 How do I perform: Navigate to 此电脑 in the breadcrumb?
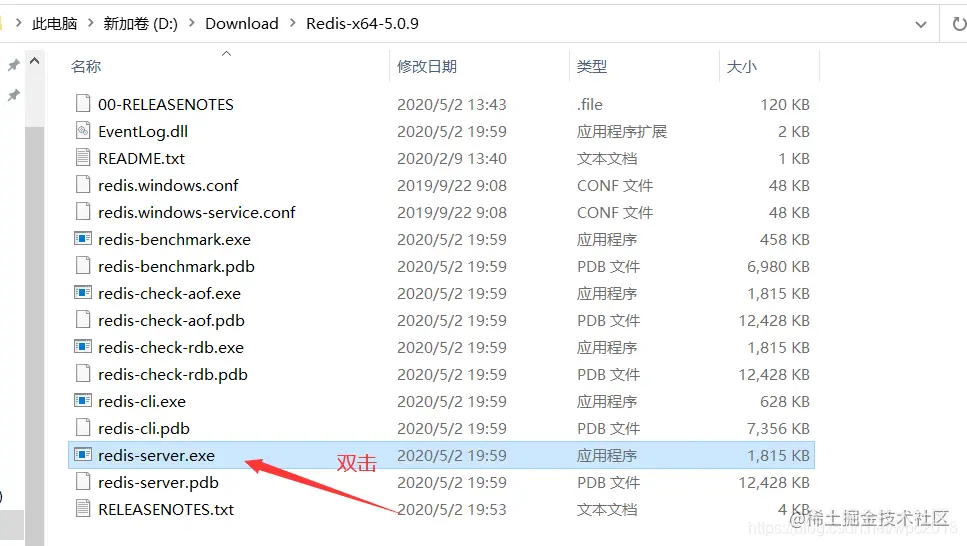pyautogui.click(x=54, y=23)
